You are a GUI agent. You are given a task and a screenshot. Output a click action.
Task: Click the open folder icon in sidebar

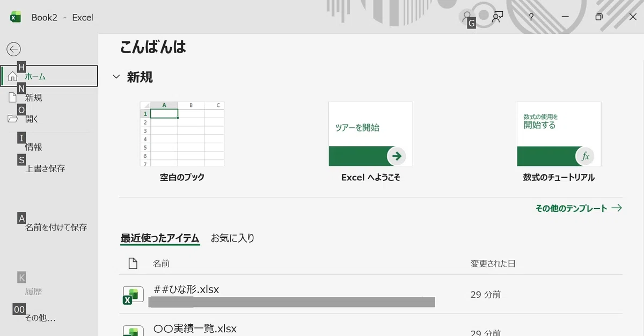point(13,119)
